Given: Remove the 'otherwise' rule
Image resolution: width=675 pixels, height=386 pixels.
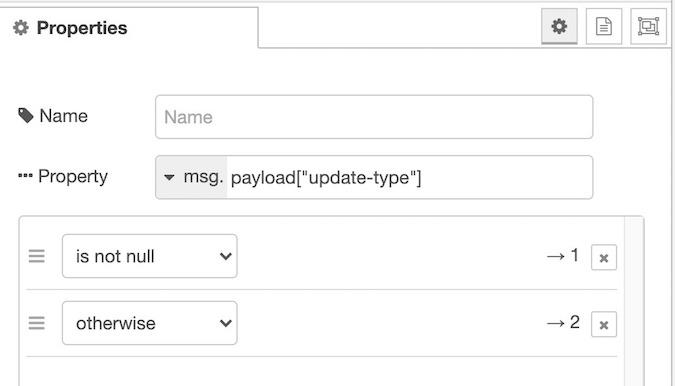Looking at the screenshot, I should coord(604,324).
